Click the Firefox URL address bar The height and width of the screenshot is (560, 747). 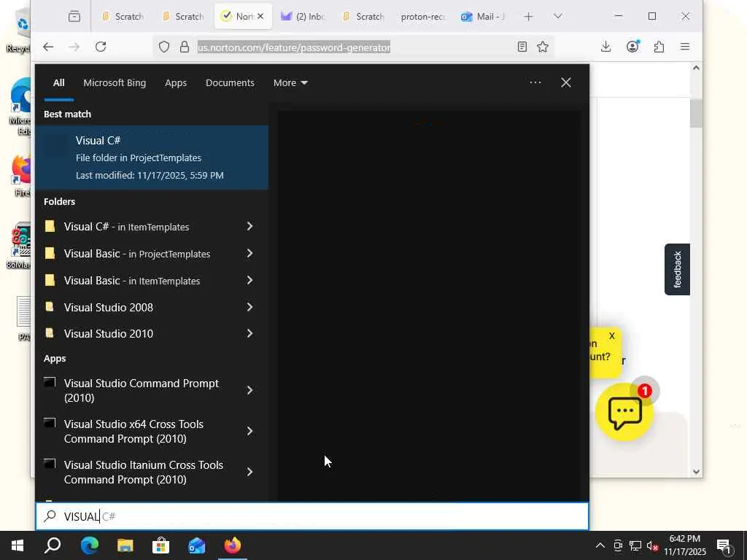click(x=352, y=47)
